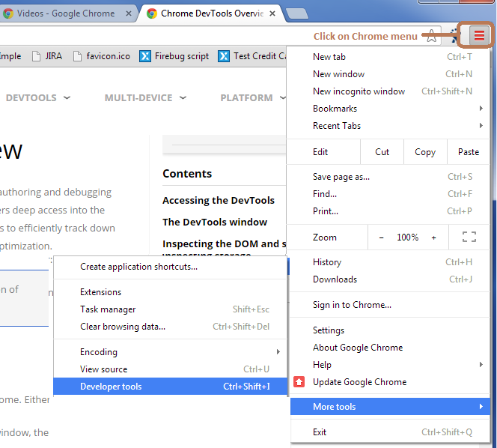The width and height of the screenshot is (497, 448).
Task: Click the 100% zoom value
Action: pyautogui.click(x=408, y=237)
